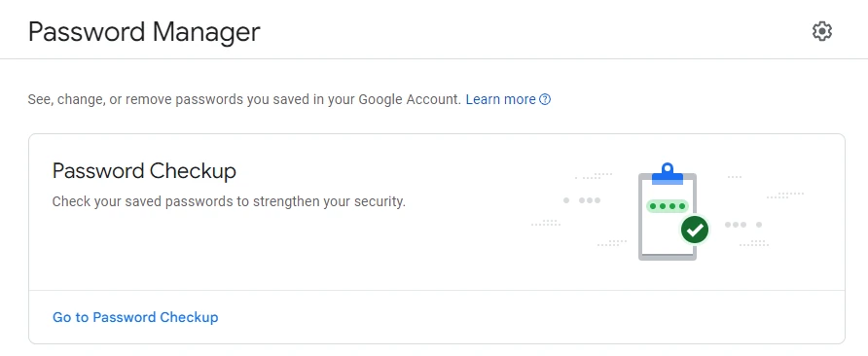Click gray dots right of checkmark badge
868x356 pixels.
pos(743,225)
